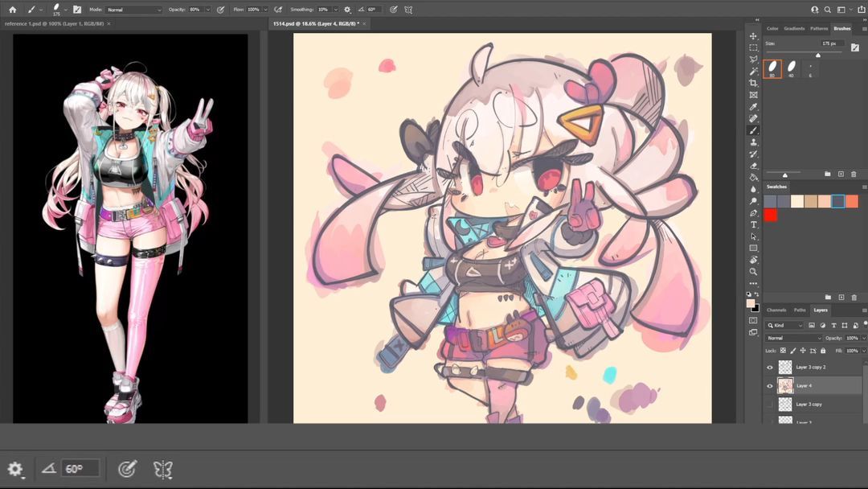
Task: Select the Pen tool
Action: click(753, 213)
